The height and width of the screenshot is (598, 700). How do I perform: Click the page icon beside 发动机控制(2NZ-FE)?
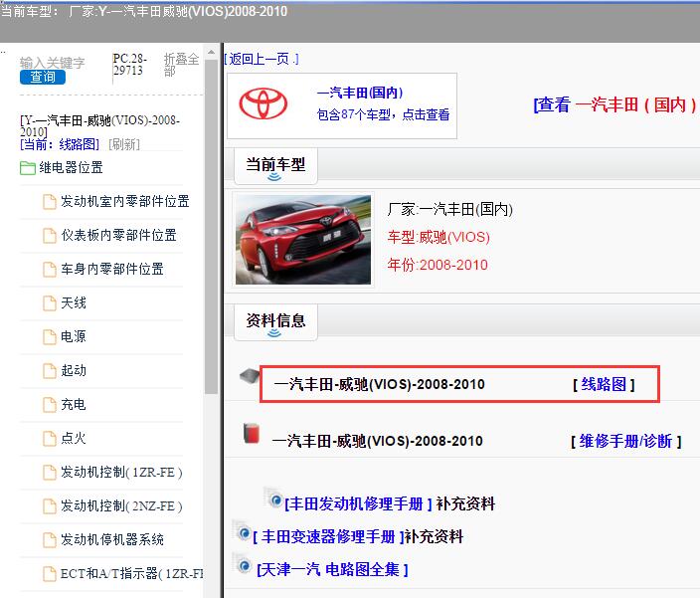coord(50,506)
